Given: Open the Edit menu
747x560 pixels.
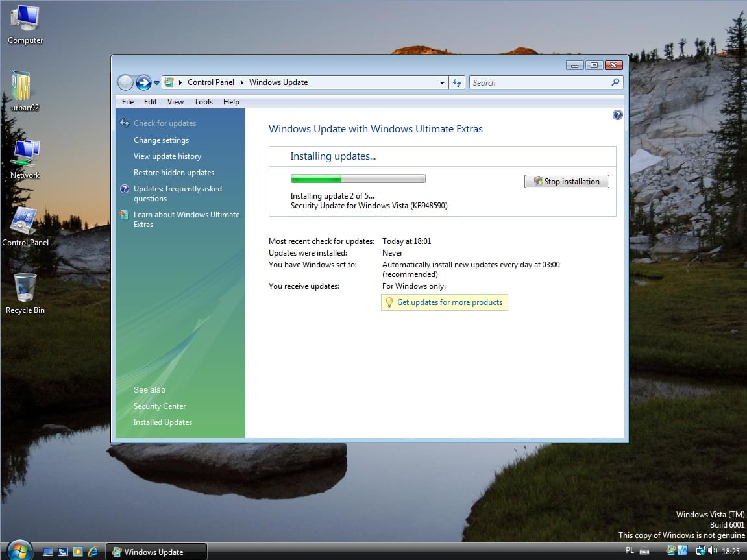Looking at the screenshot, I should 151,102.
